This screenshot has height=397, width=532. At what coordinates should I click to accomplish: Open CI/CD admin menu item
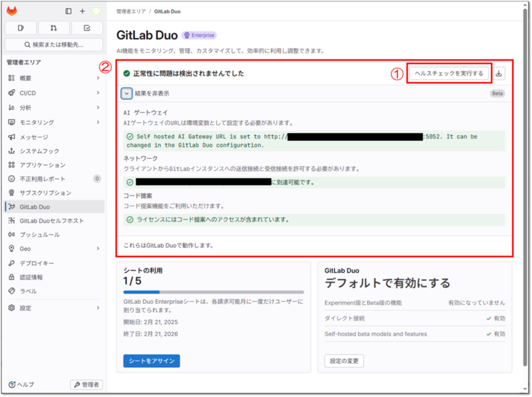[x=55, y=93]
